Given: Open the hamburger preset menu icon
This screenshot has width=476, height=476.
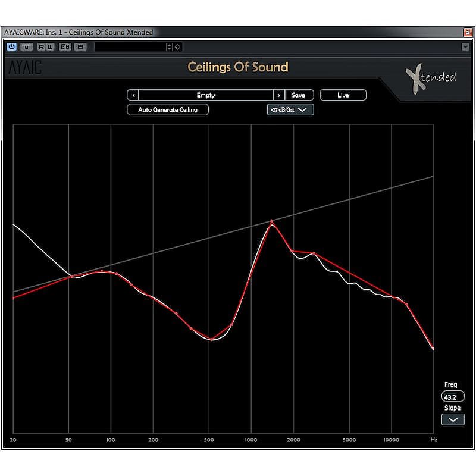Looking at the screenshot, I should 80,47.
